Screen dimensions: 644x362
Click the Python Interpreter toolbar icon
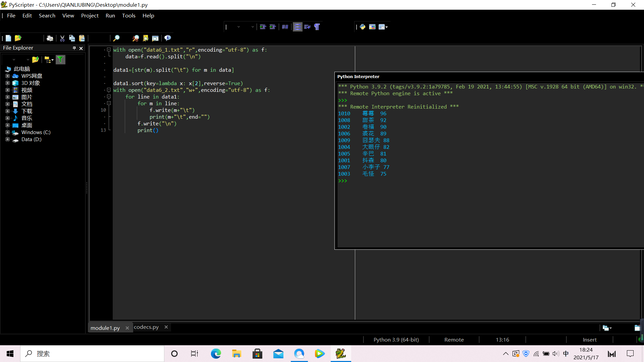point(363,27)
